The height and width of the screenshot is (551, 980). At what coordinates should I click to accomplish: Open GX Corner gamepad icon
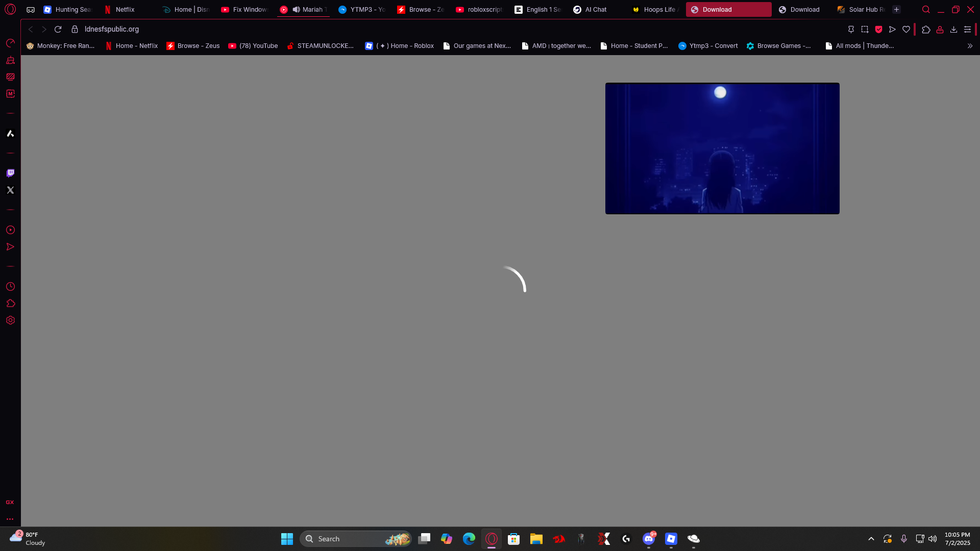31,10
